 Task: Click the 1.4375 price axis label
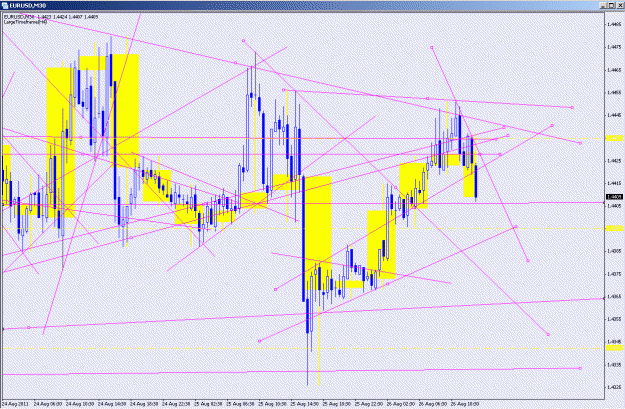pyautogui.click(x=614, y=274)
